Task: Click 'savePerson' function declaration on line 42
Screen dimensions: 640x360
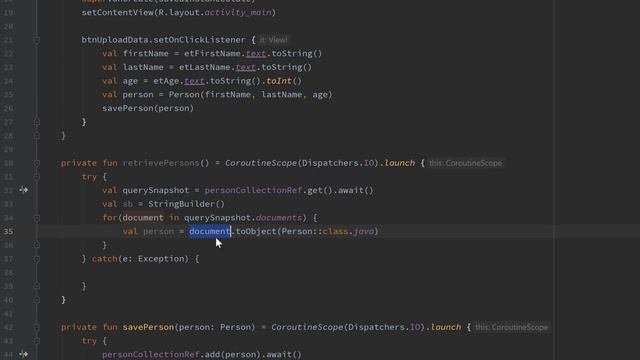Action: pyautogui.click(x=148, y=327)
